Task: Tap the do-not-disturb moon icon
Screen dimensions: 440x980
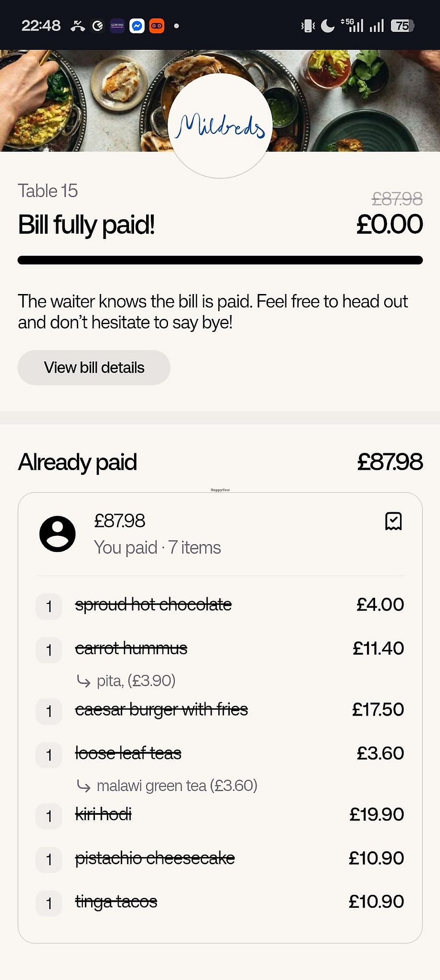Action: pos(328,26)
